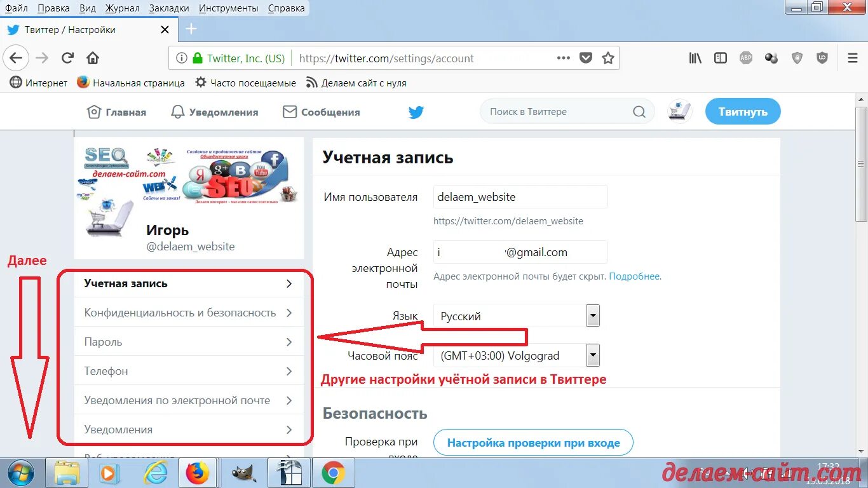
Task: Click the @delaem_website handle
Action: 191,247
